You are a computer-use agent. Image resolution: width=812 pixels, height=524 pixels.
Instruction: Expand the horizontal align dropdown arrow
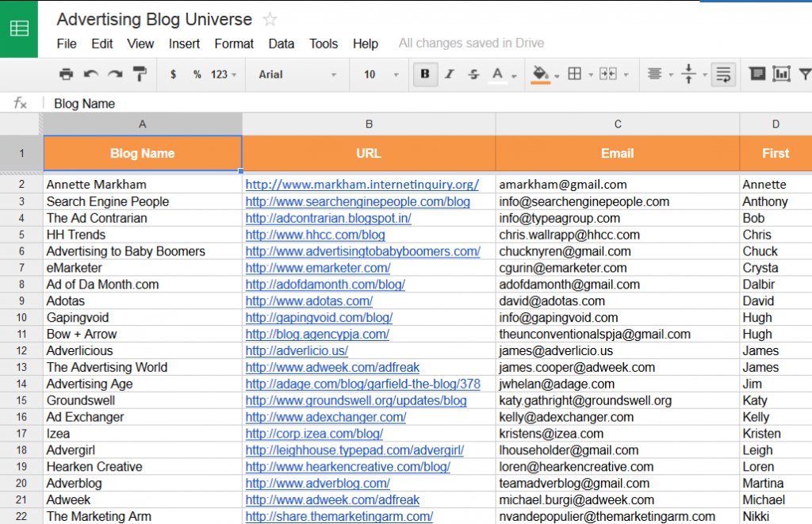point(671,75)
